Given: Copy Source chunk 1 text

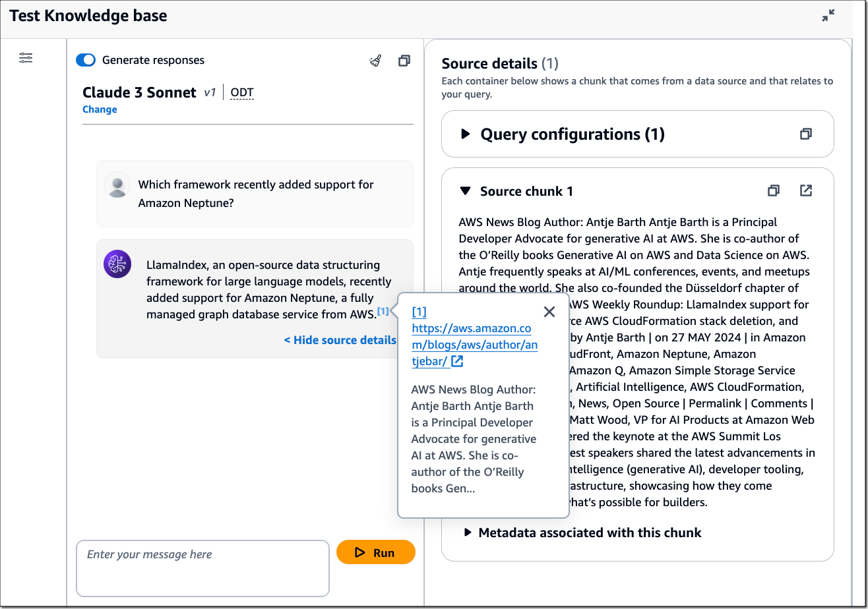Looking at the screenshot, I should coord(773,190).
